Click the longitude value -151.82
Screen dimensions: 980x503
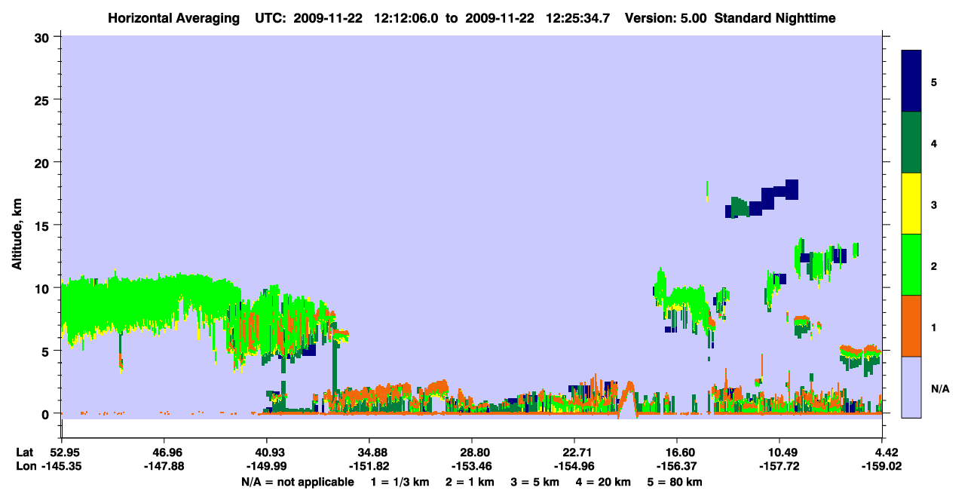click(369, 467)
